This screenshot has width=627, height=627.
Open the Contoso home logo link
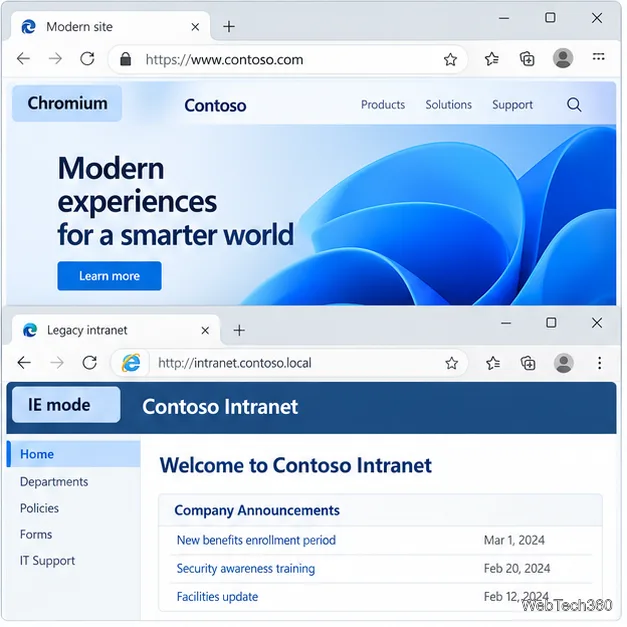point(215,106)
